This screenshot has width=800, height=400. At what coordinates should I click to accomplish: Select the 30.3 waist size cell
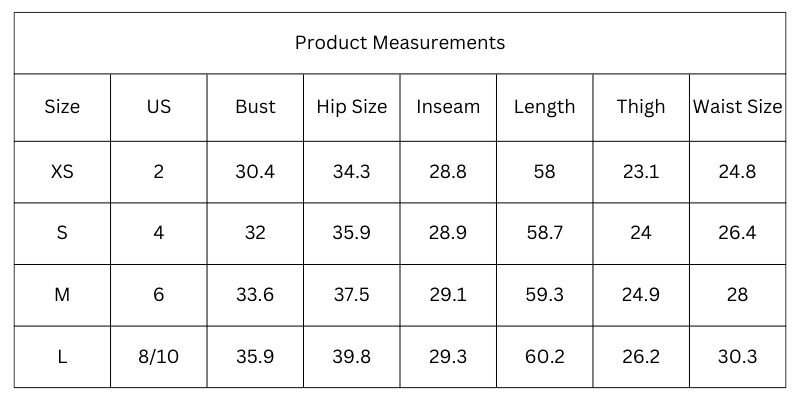(x=737, y=357)
